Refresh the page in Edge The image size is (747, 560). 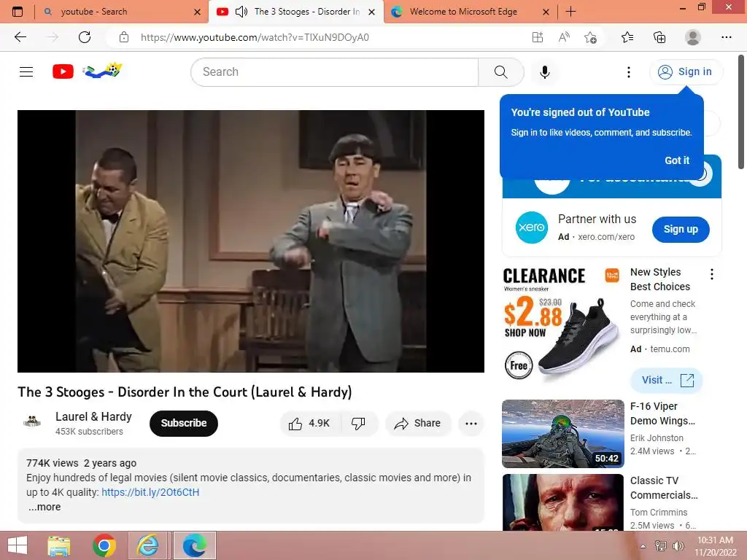pyautogui.click(x=85, y=37)
